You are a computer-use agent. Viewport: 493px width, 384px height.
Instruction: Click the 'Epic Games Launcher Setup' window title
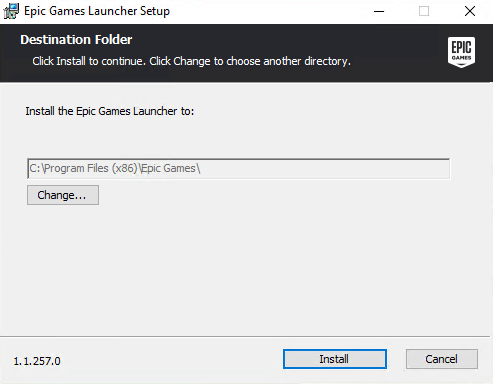(x=97, y=11)
